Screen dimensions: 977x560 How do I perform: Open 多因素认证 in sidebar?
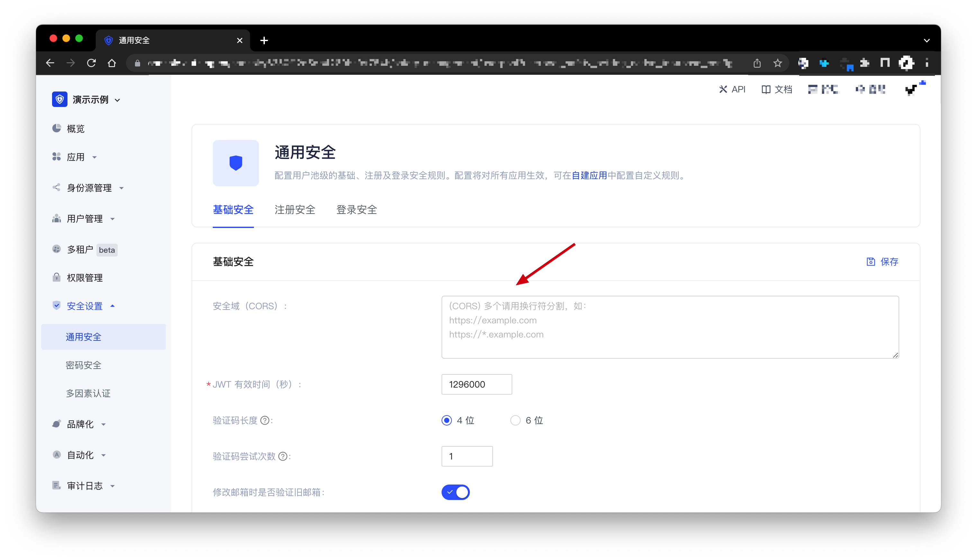88,393
